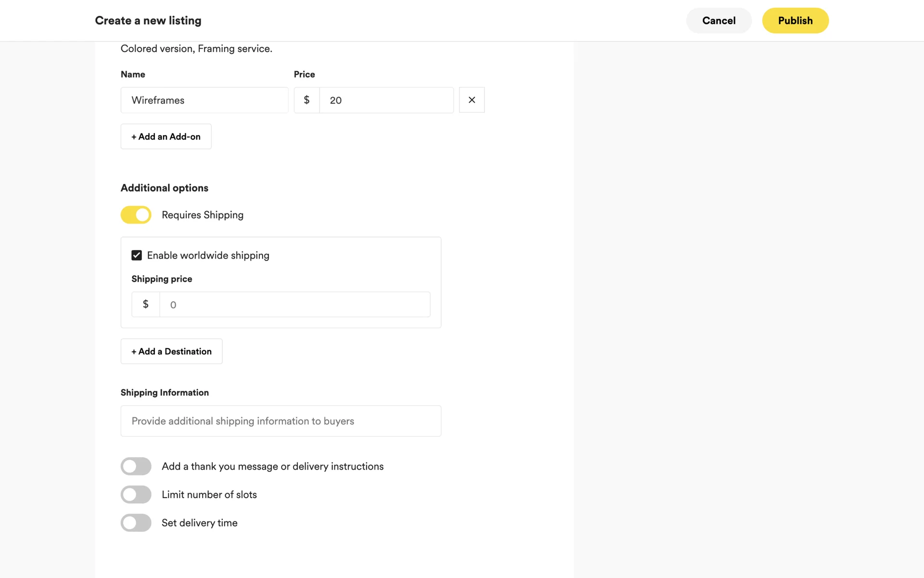Cancel creating the new listing
Image resolution: width=924 pixels, height=578 pixels.
click(719, 21)
